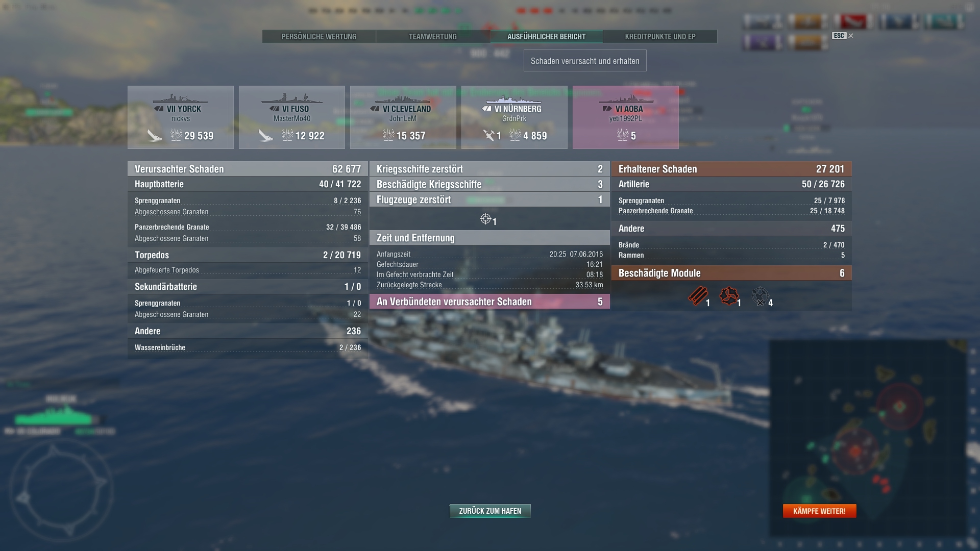This screenshot has height=551, width=980.
Task: Click the destroyed gun turret module icon
Action: coord(760,296)
